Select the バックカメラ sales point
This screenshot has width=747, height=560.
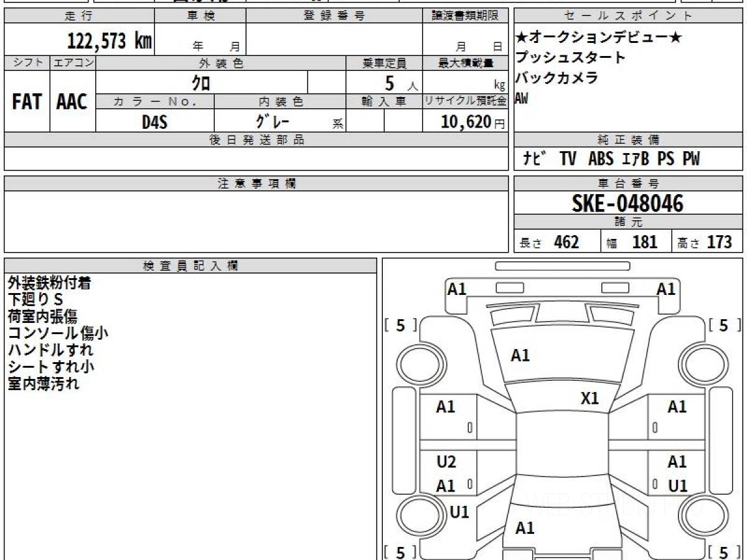pos(557,78)
